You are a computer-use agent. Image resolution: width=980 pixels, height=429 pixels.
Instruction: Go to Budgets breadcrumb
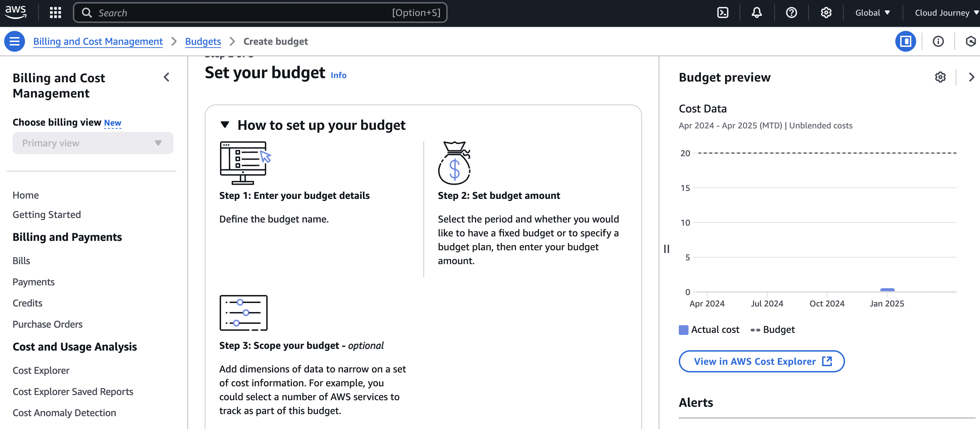click(x=203, y=41)
